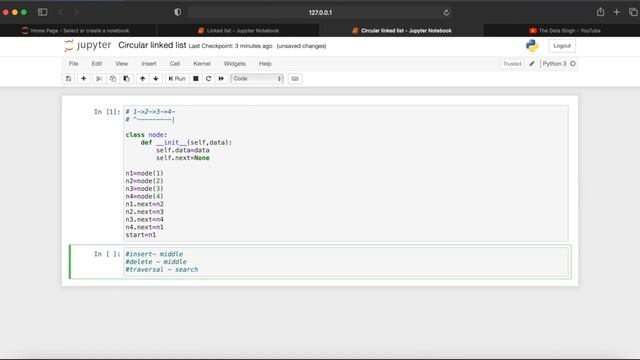Click the line 'class node:'

(x=146, y=135)
